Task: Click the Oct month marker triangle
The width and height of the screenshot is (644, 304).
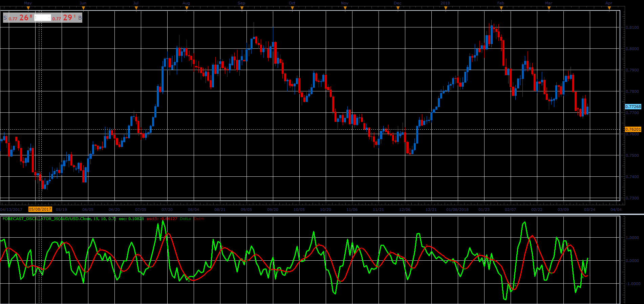Action: tap(292, 8)
